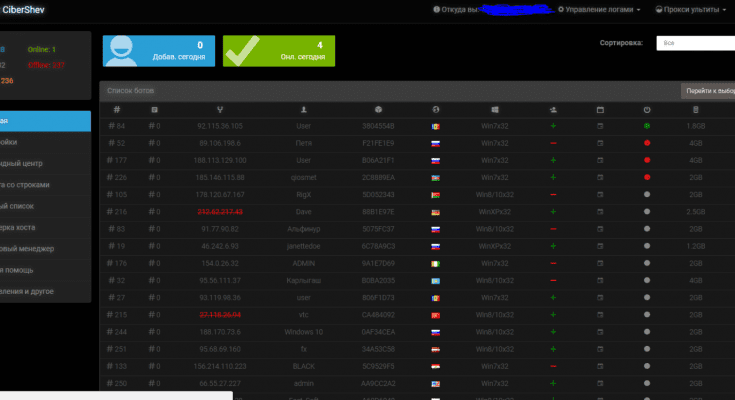Click the green "Онл. сегодня" tile
The height and width of the screenshot is (400, 735).
coord(278,51)
